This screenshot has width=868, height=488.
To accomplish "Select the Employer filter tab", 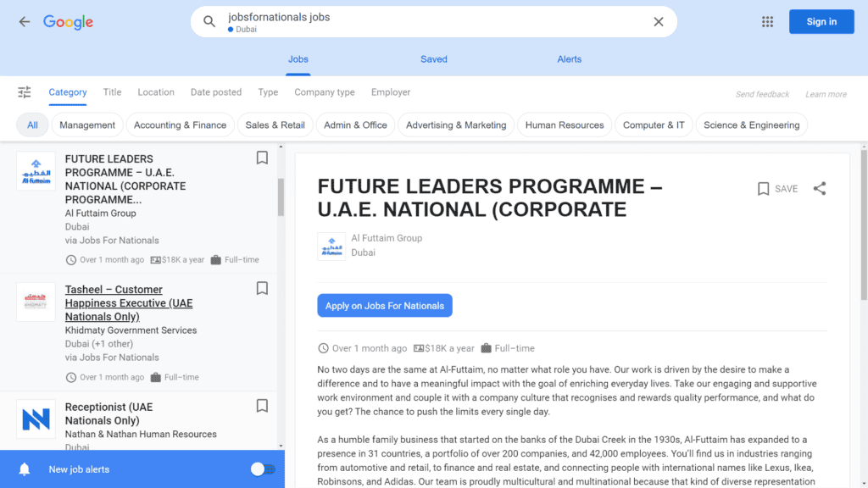I will [x=391, y=92].
